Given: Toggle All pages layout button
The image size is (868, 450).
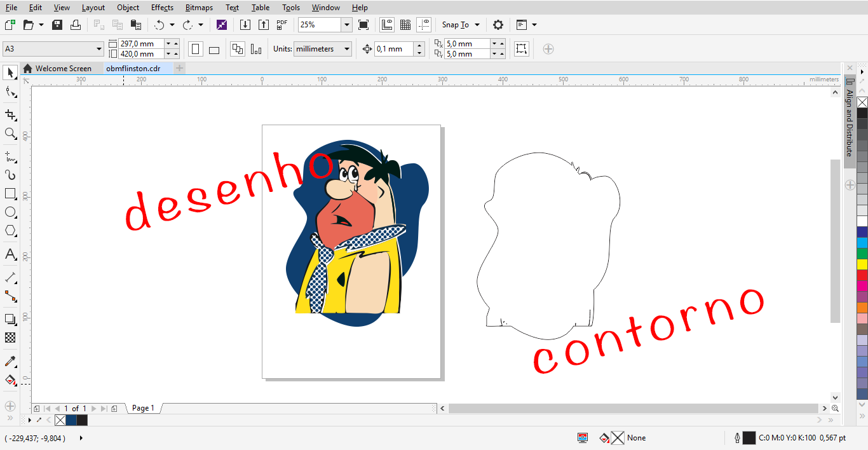Looking at the screenshot, I should tap(237, 49).
